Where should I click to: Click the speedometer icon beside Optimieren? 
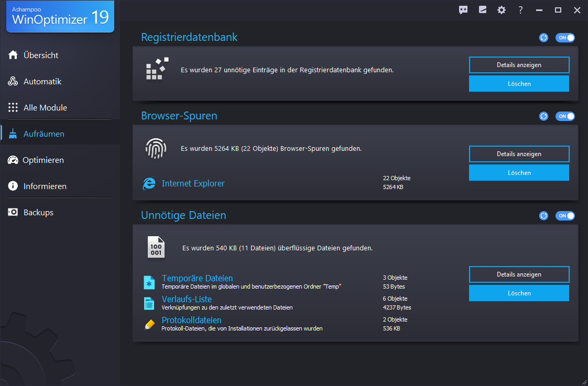click(x=13, y=160)
